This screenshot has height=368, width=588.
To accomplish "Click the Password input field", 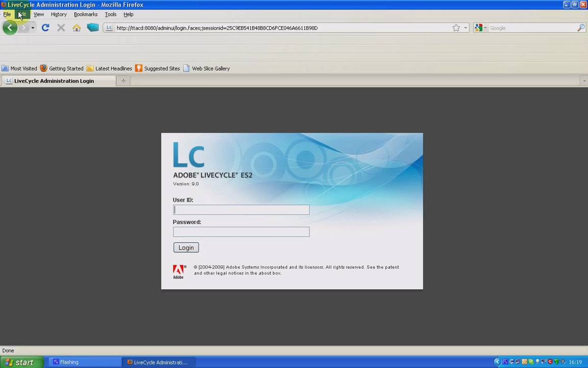I will point(241,232).
